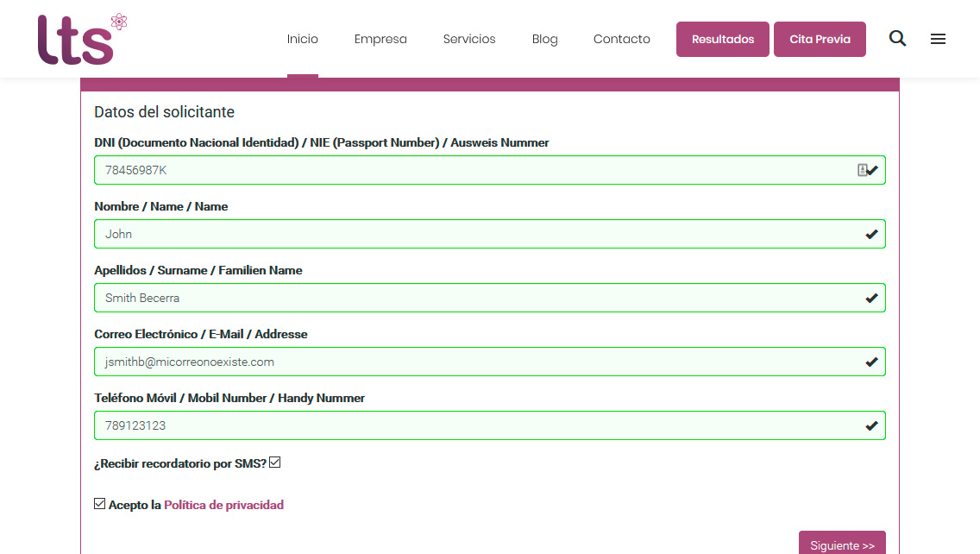Click the checkmark icon in phone field

(x=871, y=425)
